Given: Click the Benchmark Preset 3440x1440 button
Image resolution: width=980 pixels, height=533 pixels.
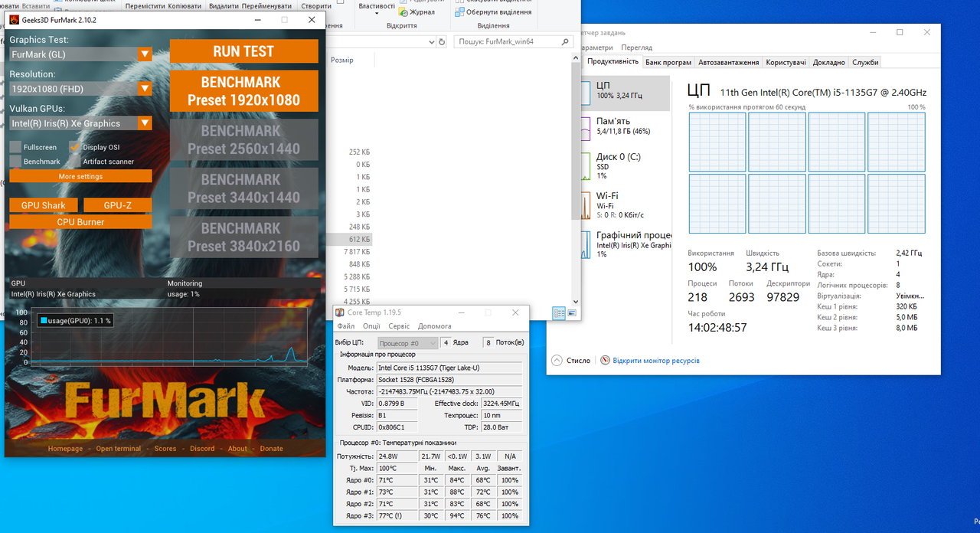Looking at the screenshot, I should pos(243,188).
